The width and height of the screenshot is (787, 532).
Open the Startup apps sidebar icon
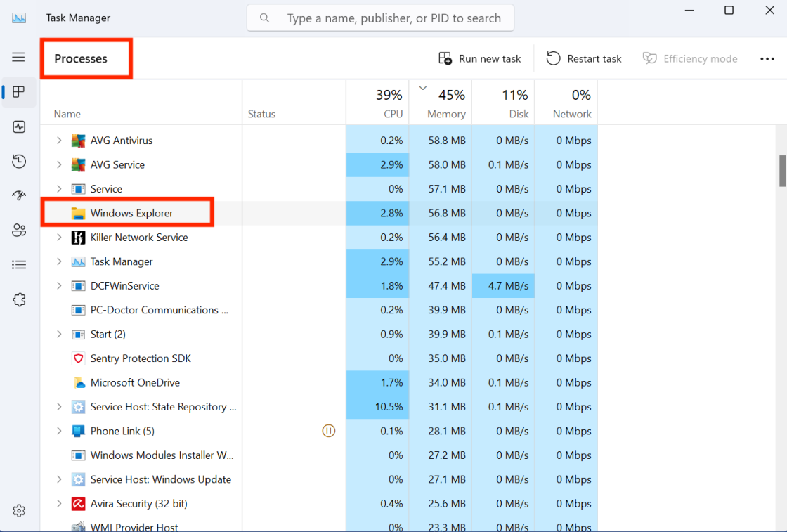click(x=18, y=195)
